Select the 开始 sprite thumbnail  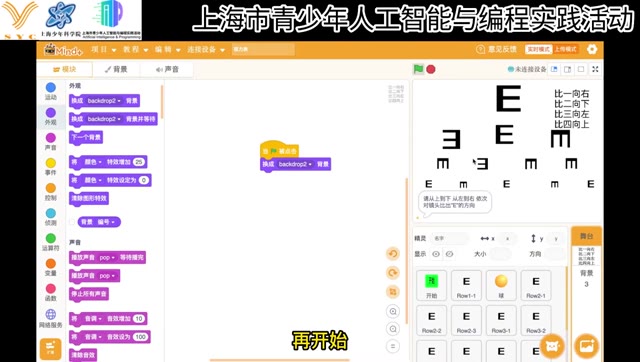(431, 285)
